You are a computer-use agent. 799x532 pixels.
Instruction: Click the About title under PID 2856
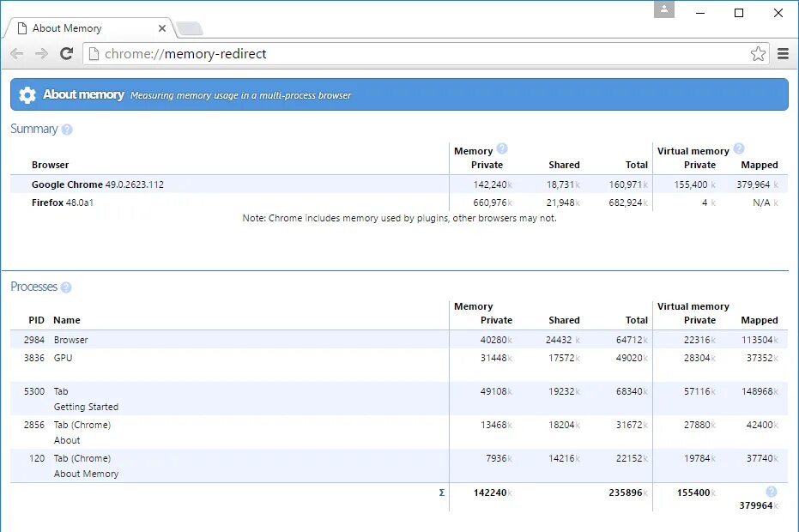point(67,440)
